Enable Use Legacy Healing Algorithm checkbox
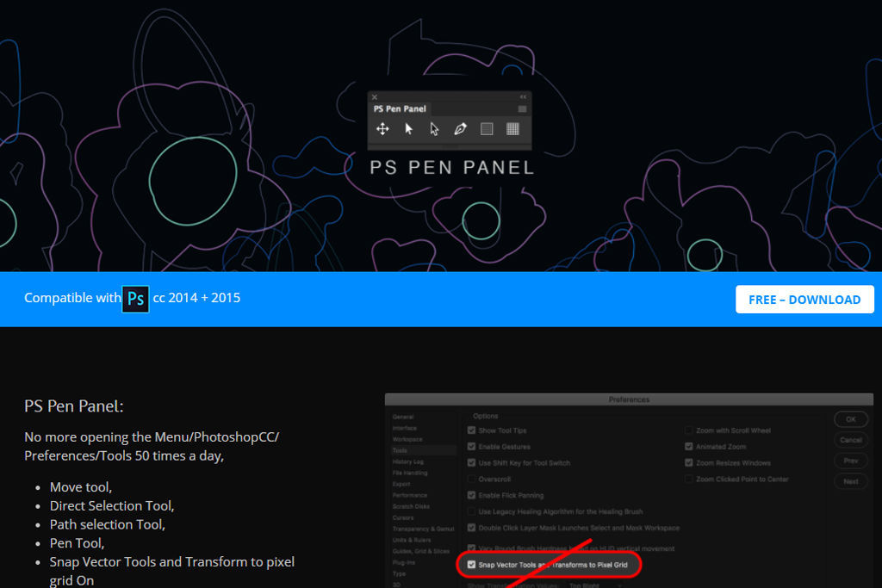The height and width of the screenshot is (588, 882). tap(471, 511)
